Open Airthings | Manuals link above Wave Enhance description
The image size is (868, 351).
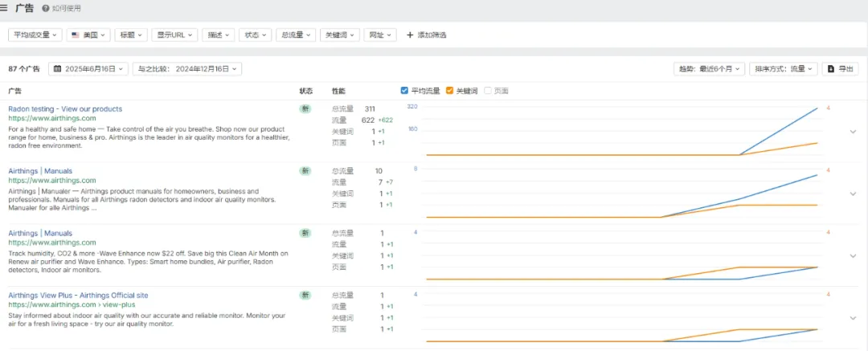[40, 233]
